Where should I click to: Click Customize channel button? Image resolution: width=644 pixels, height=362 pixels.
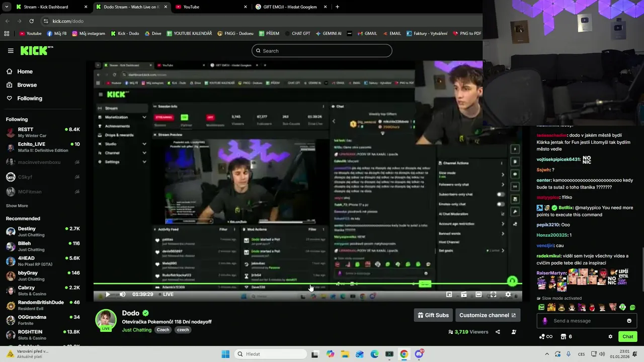[x=488, y=315]
